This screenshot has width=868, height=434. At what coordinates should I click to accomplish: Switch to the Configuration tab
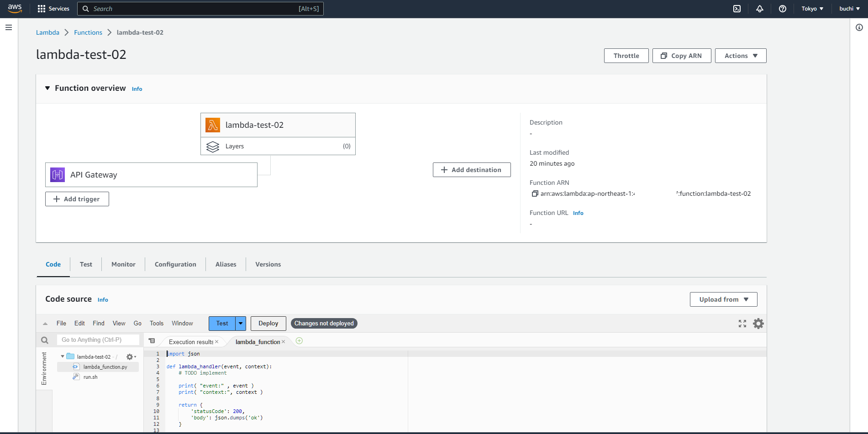175,264
